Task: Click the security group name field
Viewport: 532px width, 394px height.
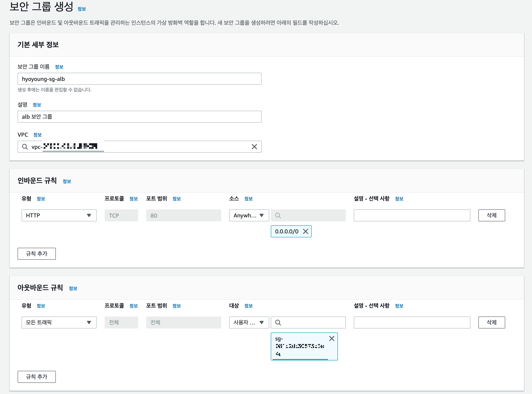Action: click(x=139, y=79)
